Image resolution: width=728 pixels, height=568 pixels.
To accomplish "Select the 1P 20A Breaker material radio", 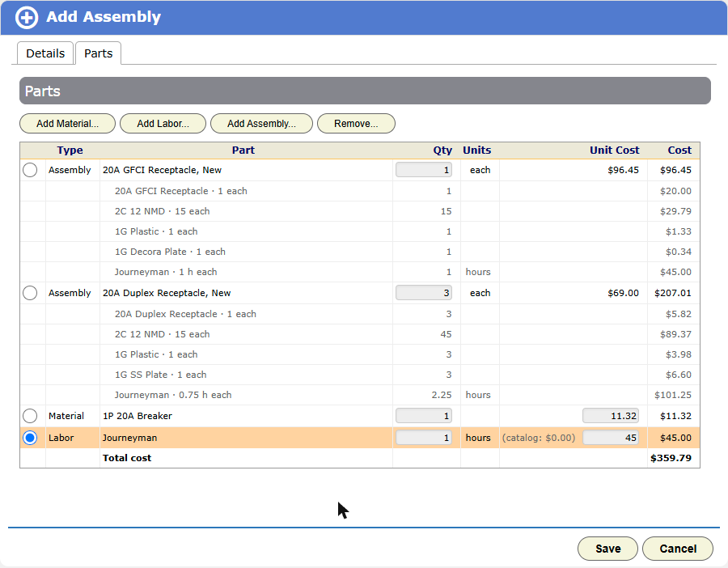I will click(30, 416).
